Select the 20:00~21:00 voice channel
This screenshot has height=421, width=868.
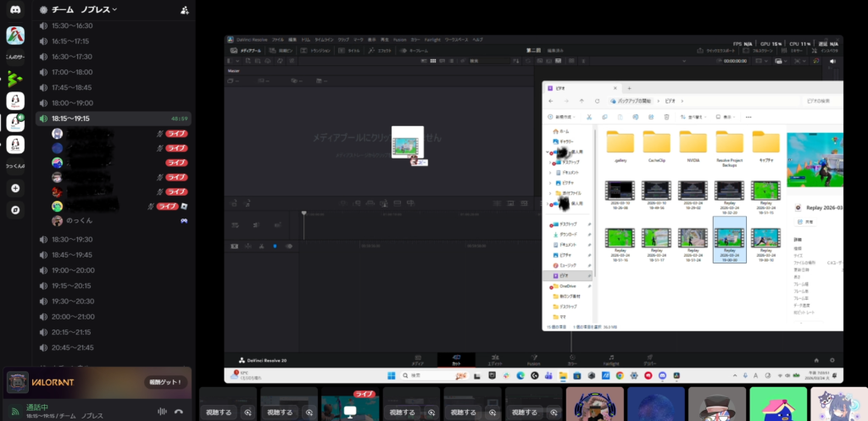72,316
